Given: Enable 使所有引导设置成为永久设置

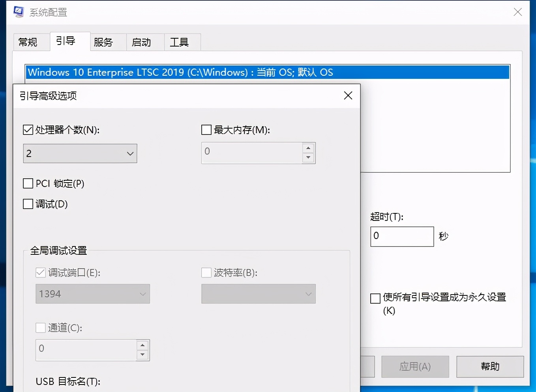Looking at the screenshot, I should 375,299.
